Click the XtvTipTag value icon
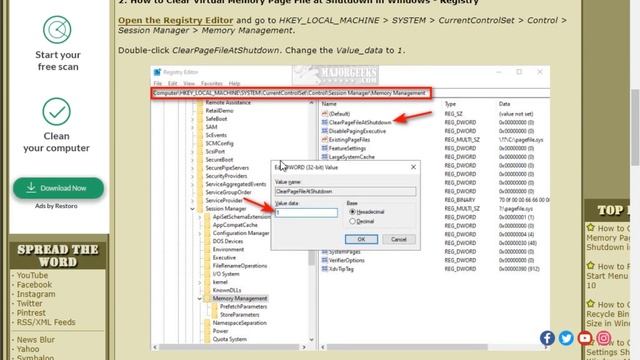640x360 pixels. pyautogui.click(x=324, y=269)
